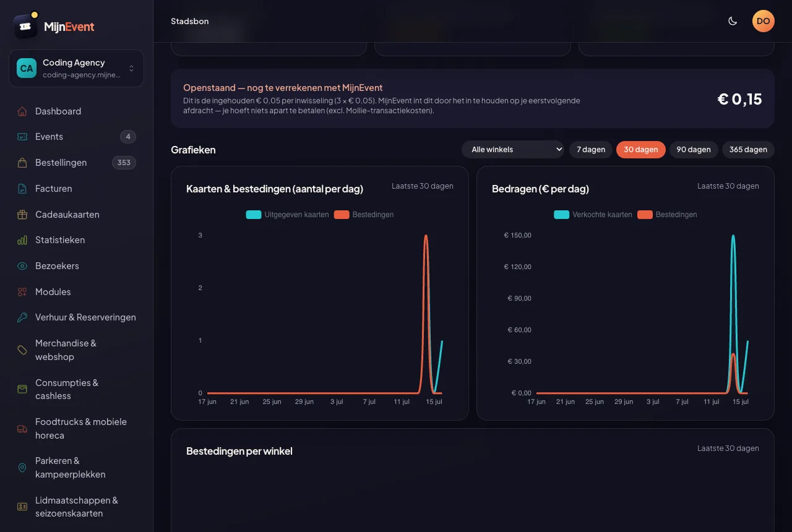Toggle dark mode with moon icon

tap(733, 21)
